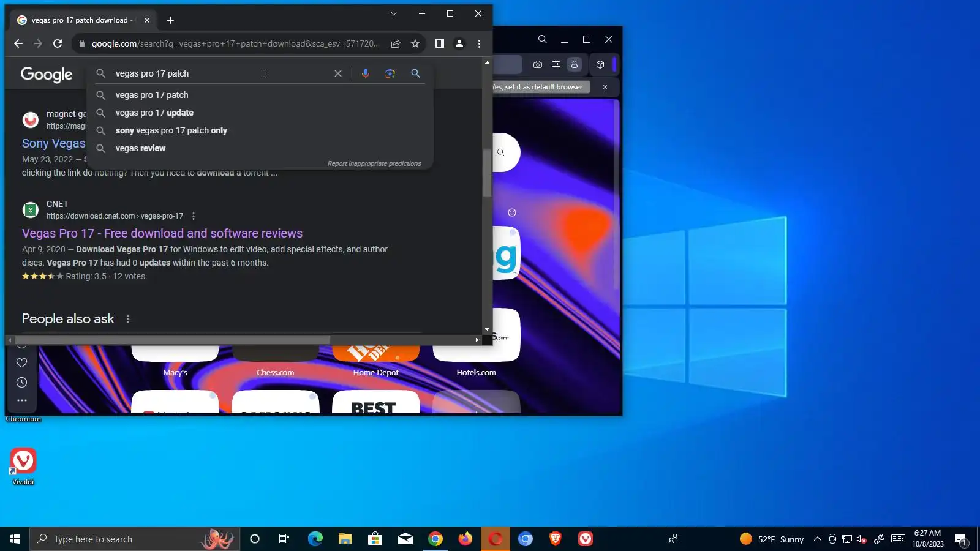This screenshot has height=551, width=980.
Task: Open the Windows Start menu
Action: pos(15,539)
